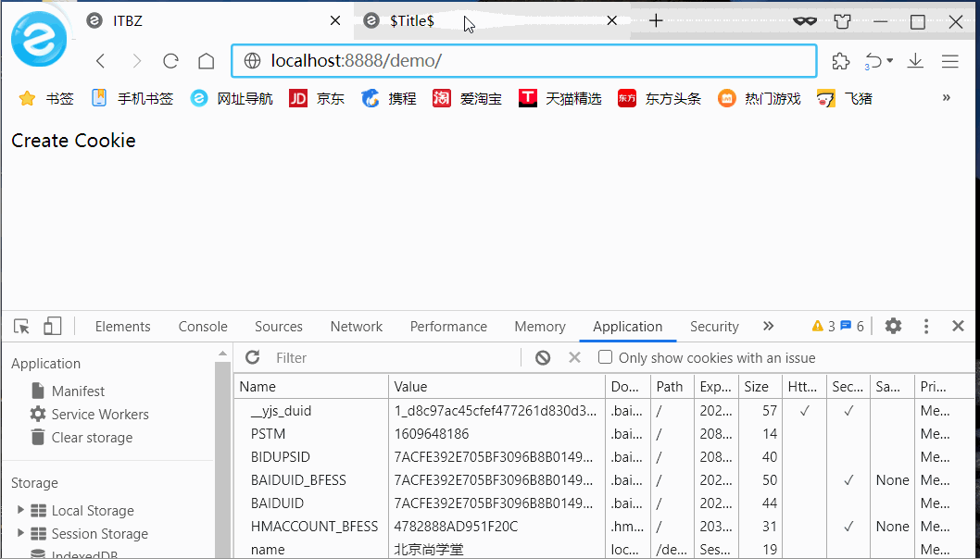Sort cookies by the Value column
Screen dimensions: 980x559
pyautogui.click(x=496, y=387)
